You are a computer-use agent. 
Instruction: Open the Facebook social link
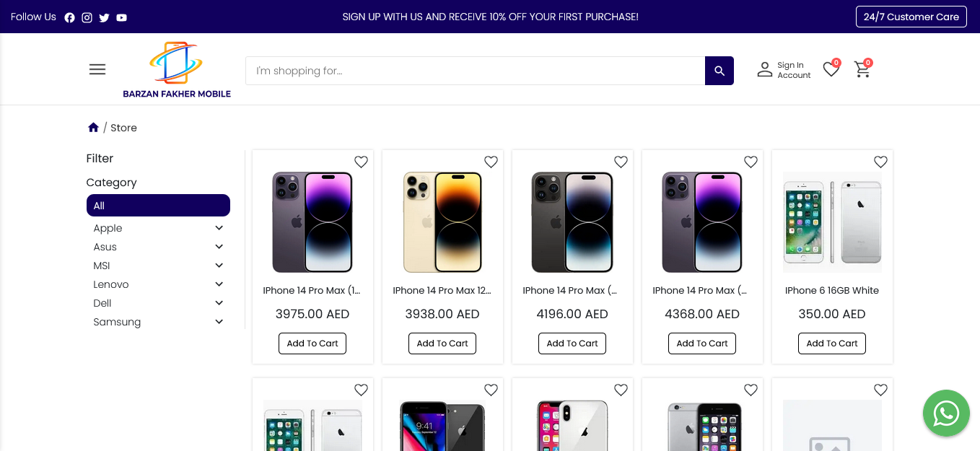69,17
